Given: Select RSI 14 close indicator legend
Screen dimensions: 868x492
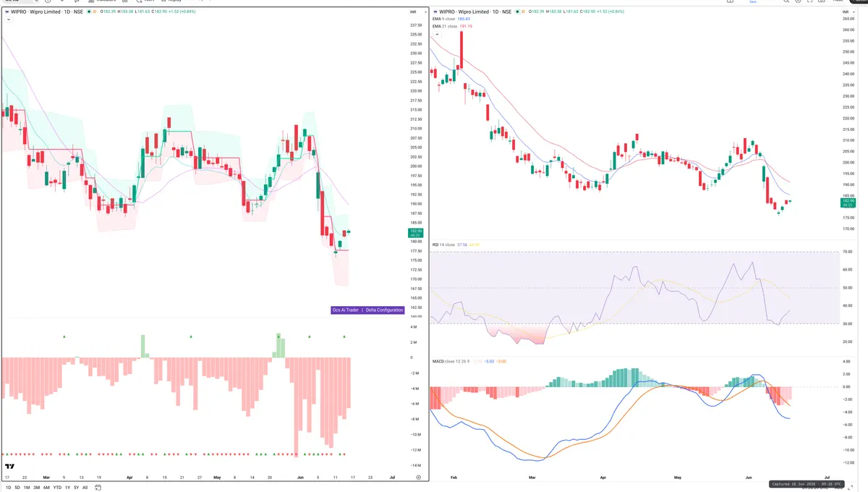Looking at the screenshot, I should pyautogui.click(x=445, y=245).
